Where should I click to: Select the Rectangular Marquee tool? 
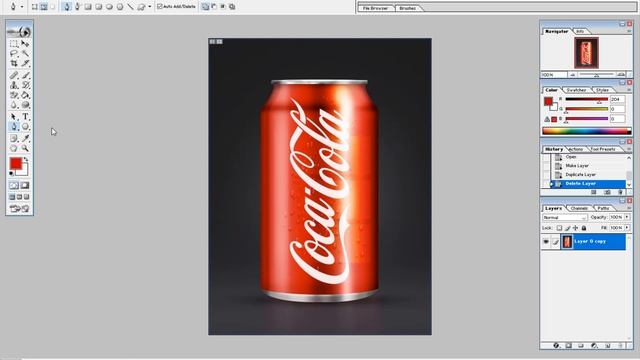(14, 43)
